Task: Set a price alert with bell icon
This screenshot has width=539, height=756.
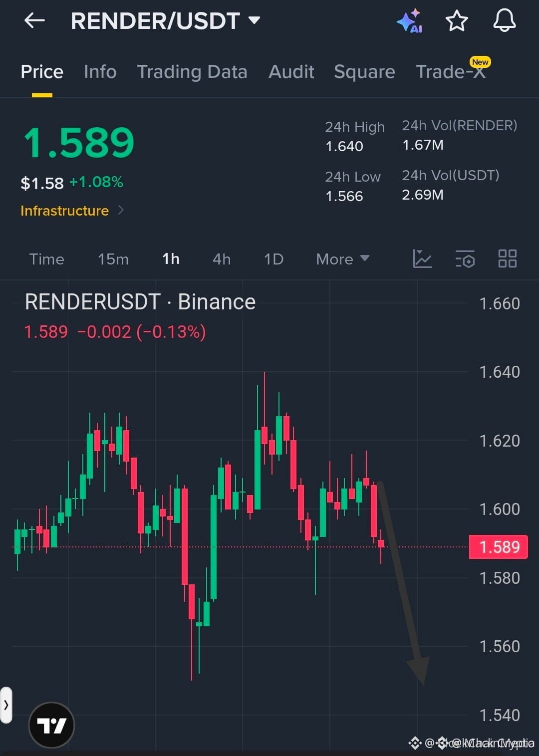Action: 505,21
